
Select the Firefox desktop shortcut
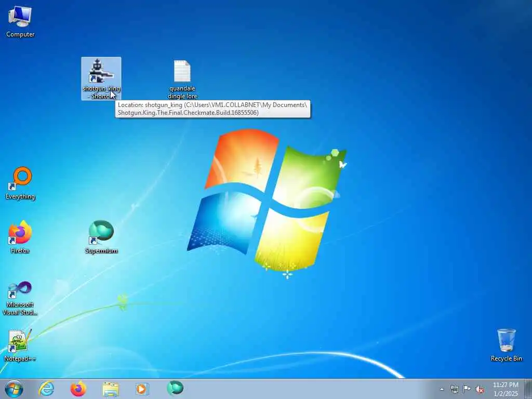20,237
